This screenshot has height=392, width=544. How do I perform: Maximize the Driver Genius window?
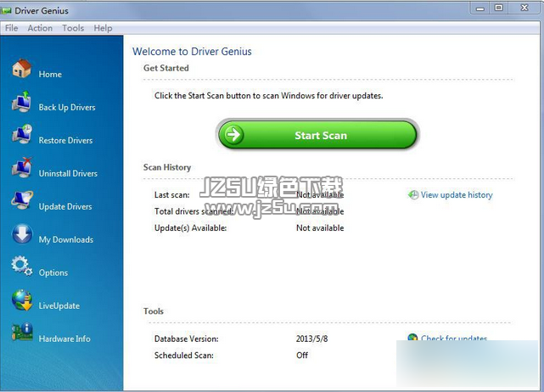pos(498,8)
